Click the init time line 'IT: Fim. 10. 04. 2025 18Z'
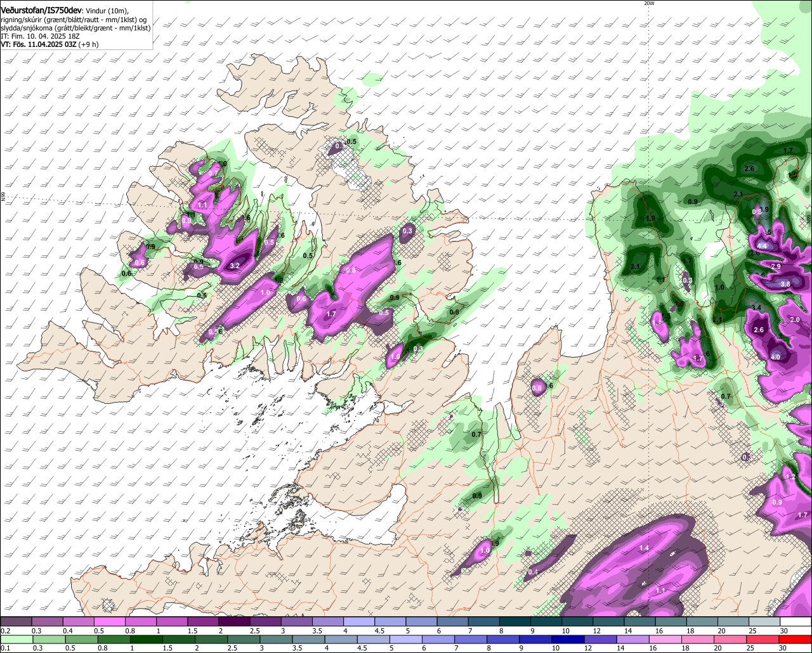Viewport: 812px width, 653px height. coord(40,36)
